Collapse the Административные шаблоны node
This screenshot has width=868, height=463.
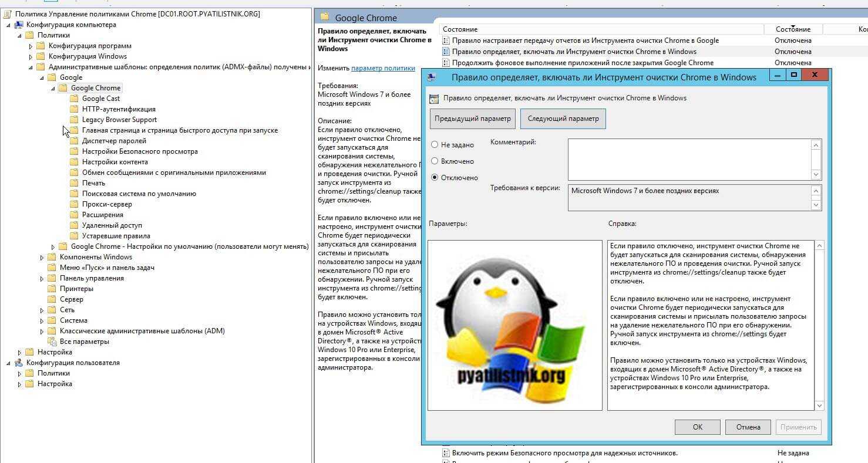(31, 67)
